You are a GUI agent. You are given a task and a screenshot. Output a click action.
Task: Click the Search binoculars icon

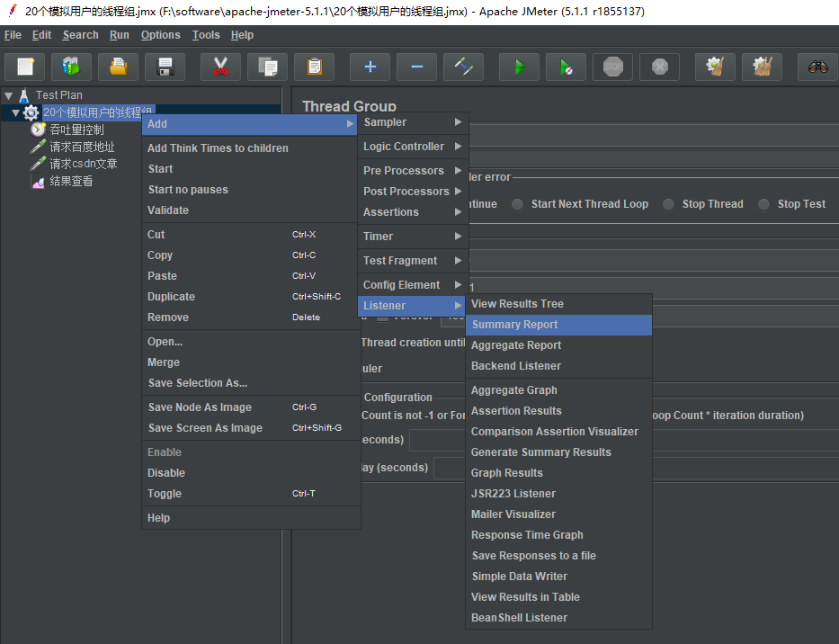(x=817, y=67)
